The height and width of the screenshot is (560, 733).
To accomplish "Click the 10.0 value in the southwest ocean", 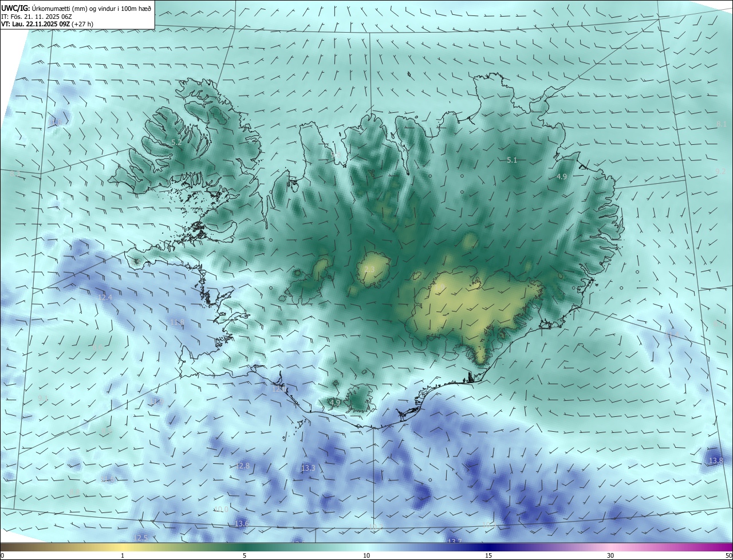I will pyautogui.click(x=221, y=509).
